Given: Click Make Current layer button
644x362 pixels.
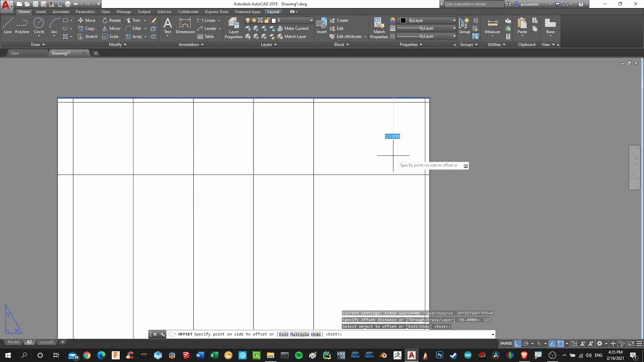Looking at the screenshot, I should tap(292, 29).
